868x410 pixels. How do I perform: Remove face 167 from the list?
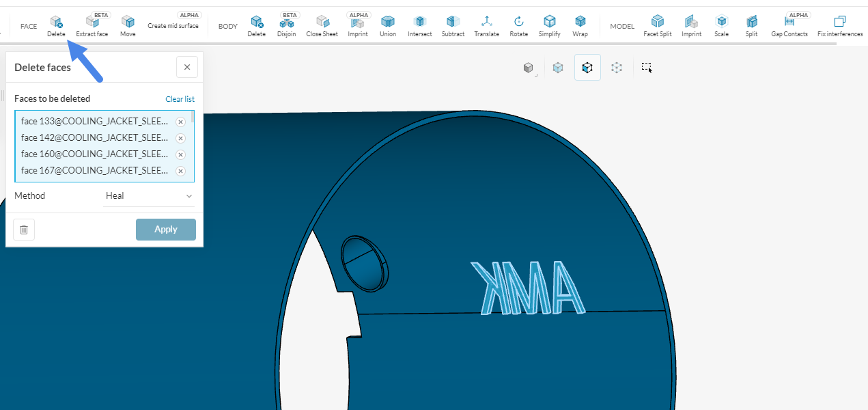[x=181, y=171]
